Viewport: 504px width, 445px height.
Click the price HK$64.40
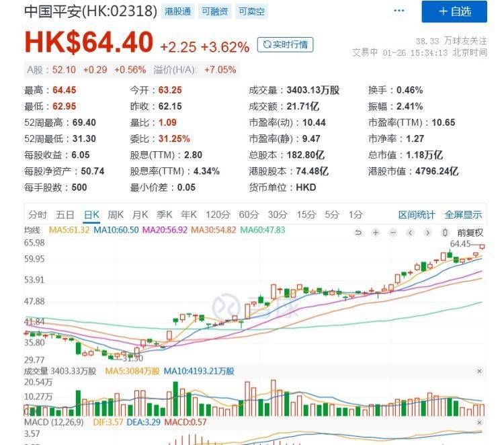click(x=89, y=42)
